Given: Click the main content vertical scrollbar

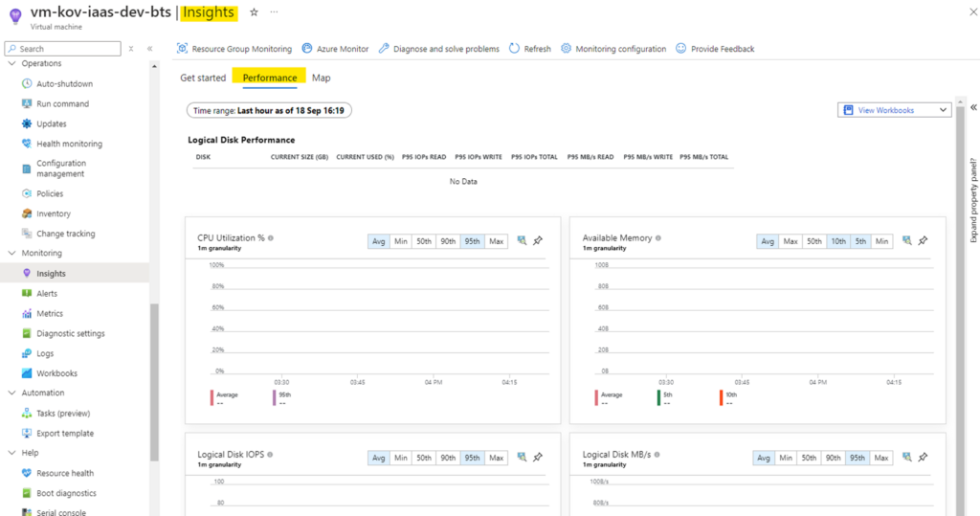Looking at the screenshot, I should pos(960,309).
